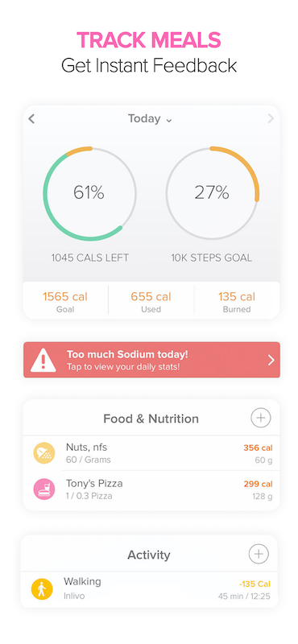This screenshot has width=298, height=644.
Task: Tap the 27% steps progress ring
Action: coord(212,193)
